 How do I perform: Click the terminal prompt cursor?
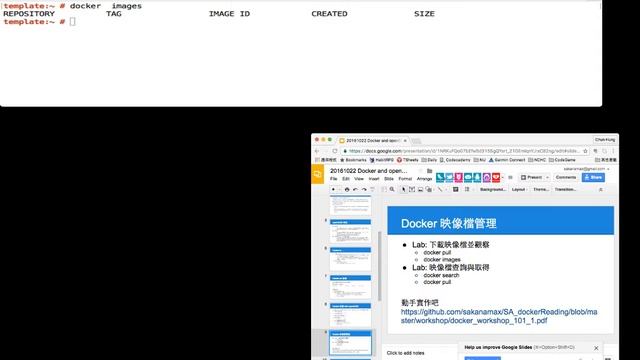click(x=72, y=22)
